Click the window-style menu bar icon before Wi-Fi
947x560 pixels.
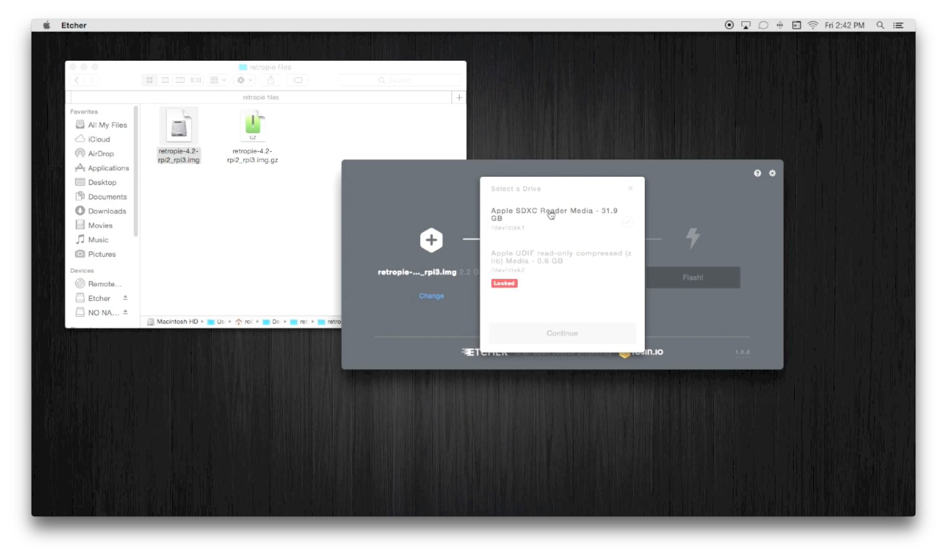tap(796, 25)
